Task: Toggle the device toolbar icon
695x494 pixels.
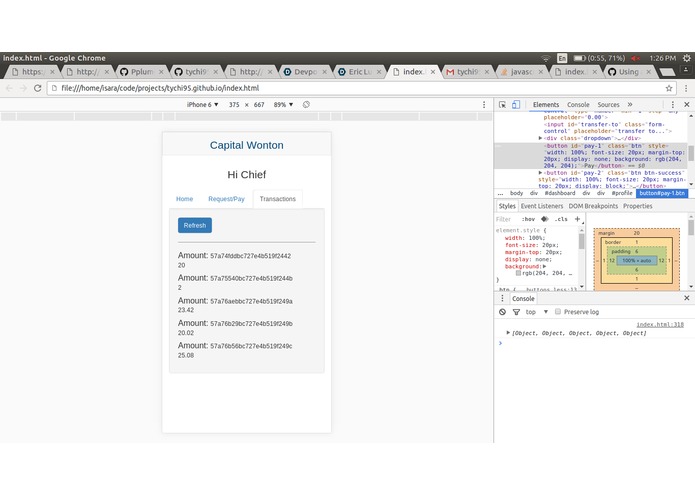Action: click(x=516, y=105)
